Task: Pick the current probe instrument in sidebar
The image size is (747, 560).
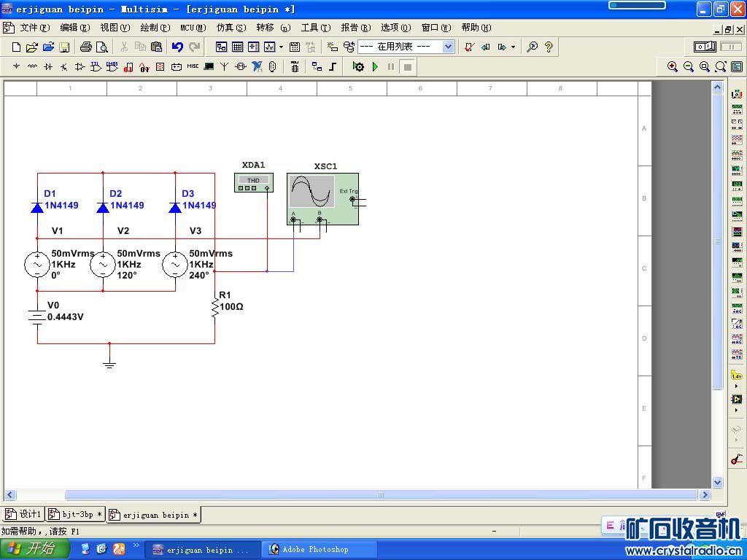Action: point(737,459)
